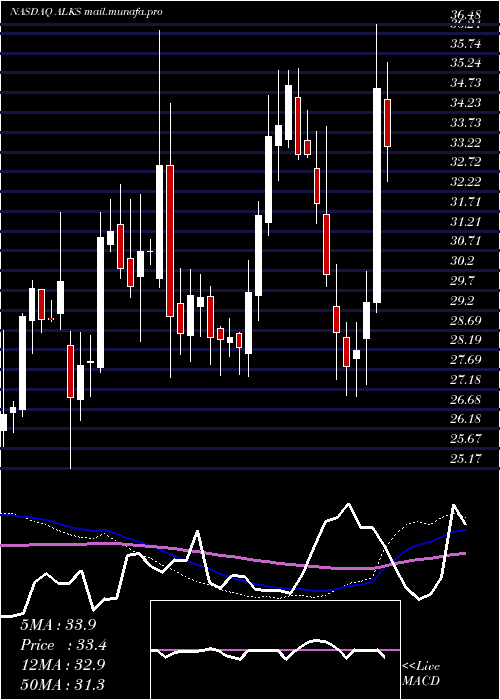Click the <<Live MACD label
The width and height of the screenshot is (500, 700).
(421, 673)
